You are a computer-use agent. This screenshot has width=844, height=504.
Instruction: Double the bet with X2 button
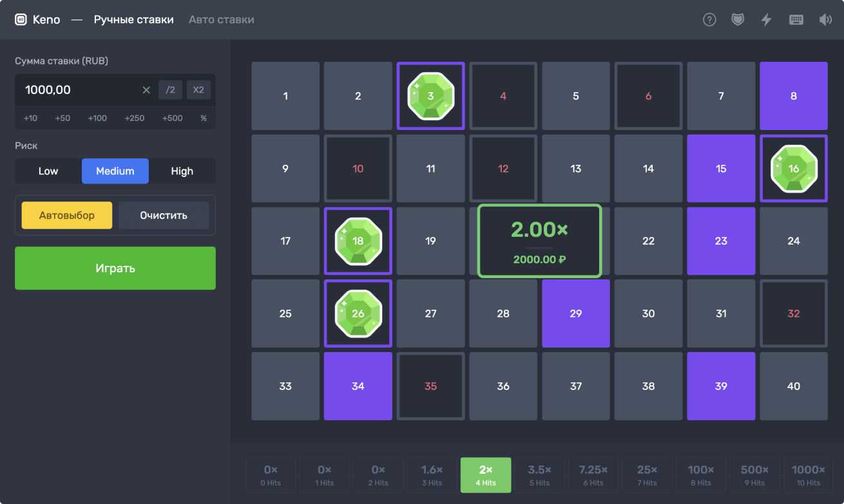(198, 90)
